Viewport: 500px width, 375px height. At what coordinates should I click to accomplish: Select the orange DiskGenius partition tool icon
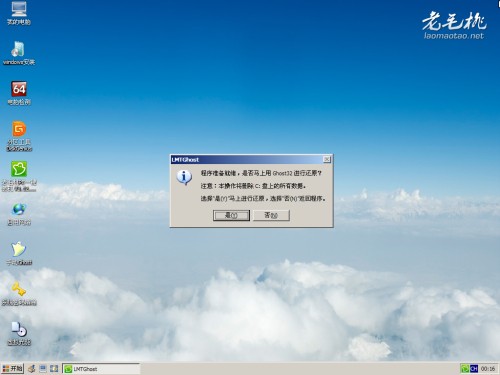click(19, 136)
